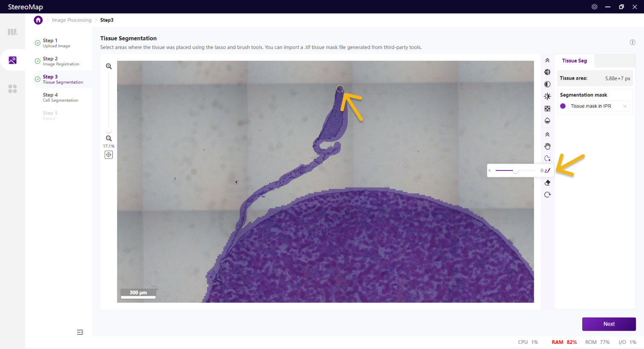The image size is (644, 349).
Task: Go to Step 4 Cell Segmentation
Action: [x=60, y=97]
